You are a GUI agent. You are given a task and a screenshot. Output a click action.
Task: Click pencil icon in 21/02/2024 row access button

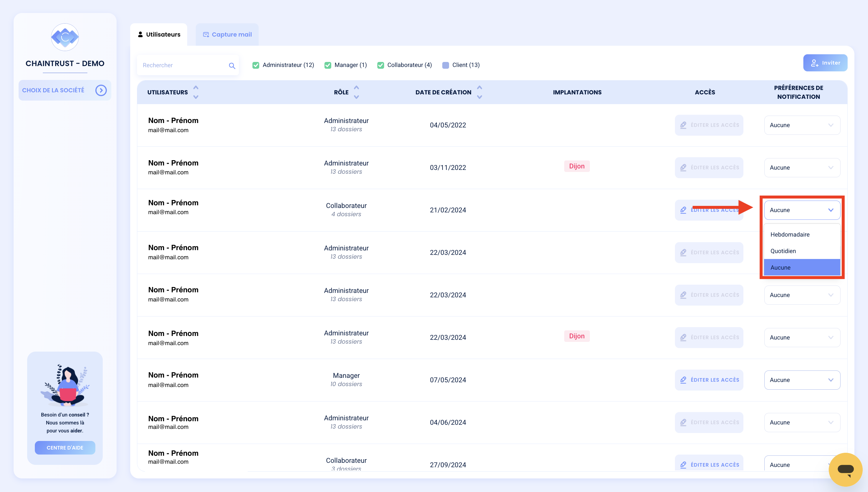[x=683, y=210]
